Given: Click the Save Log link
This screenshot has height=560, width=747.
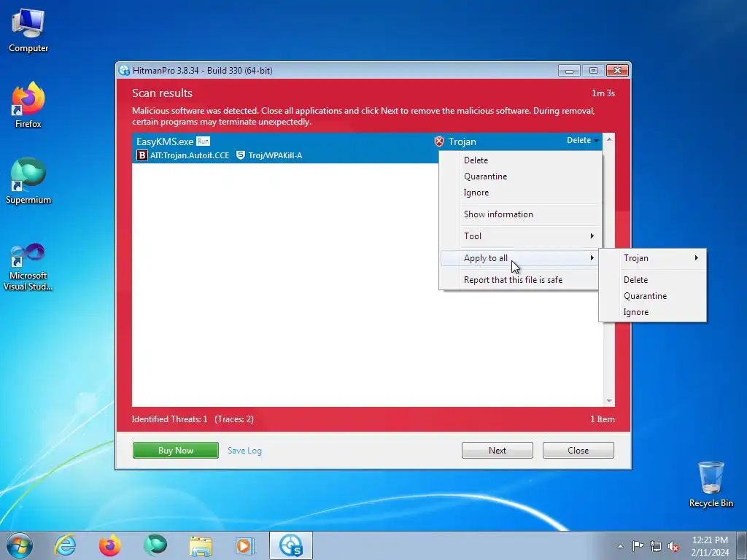Looking at the screenshot, I should (244, 451).
